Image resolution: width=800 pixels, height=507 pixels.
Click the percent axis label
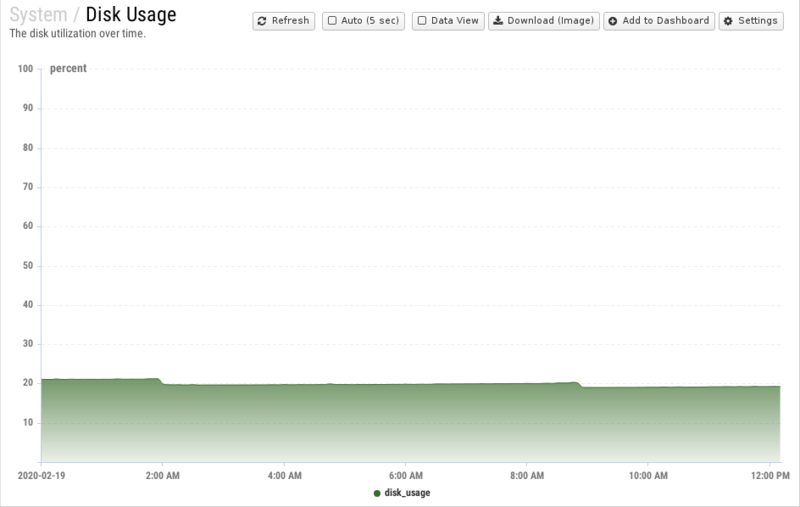click(68, 68)
